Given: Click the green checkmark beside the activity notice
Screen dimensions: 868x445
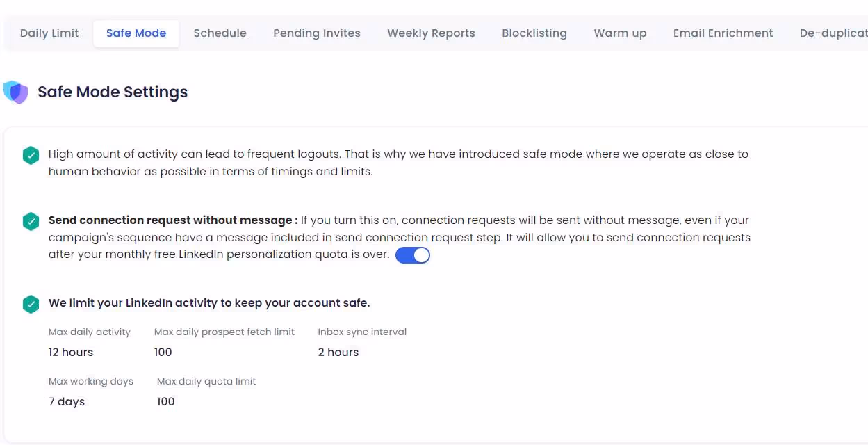Looking at the screenshot, I should pyautogui.click(x=31, y=155).
